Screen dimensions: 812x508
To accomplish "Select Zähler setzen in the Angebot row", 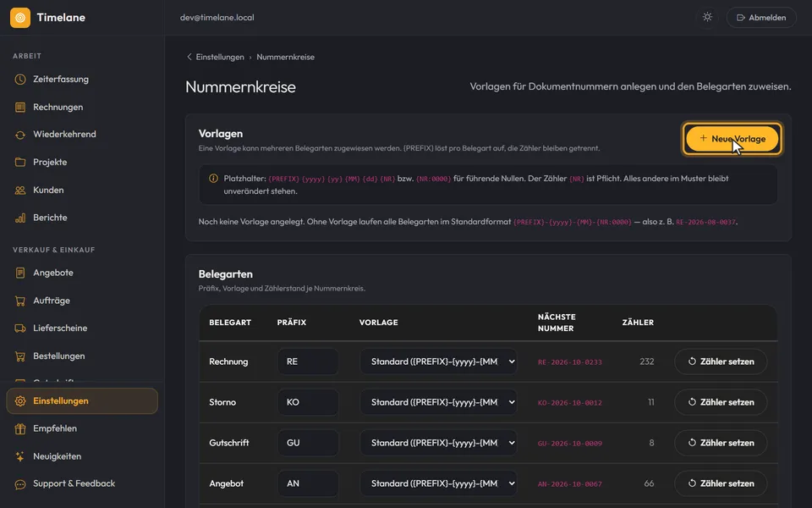I will click(721, 483).
